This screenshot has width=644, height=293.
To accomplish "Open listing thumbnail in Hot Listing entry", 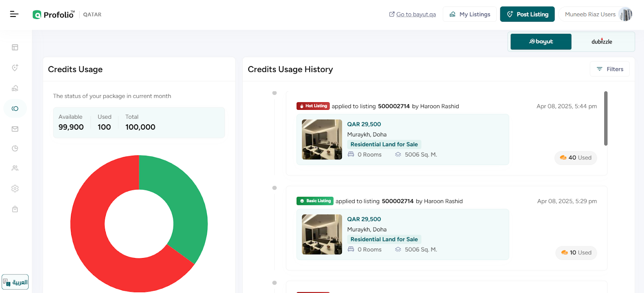I will pos(322,140).
